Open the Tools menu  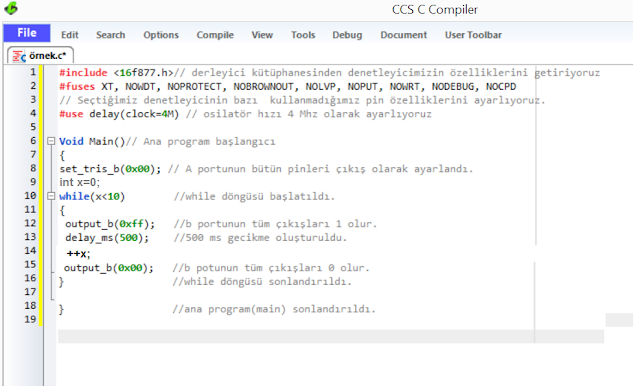(303, 35)
